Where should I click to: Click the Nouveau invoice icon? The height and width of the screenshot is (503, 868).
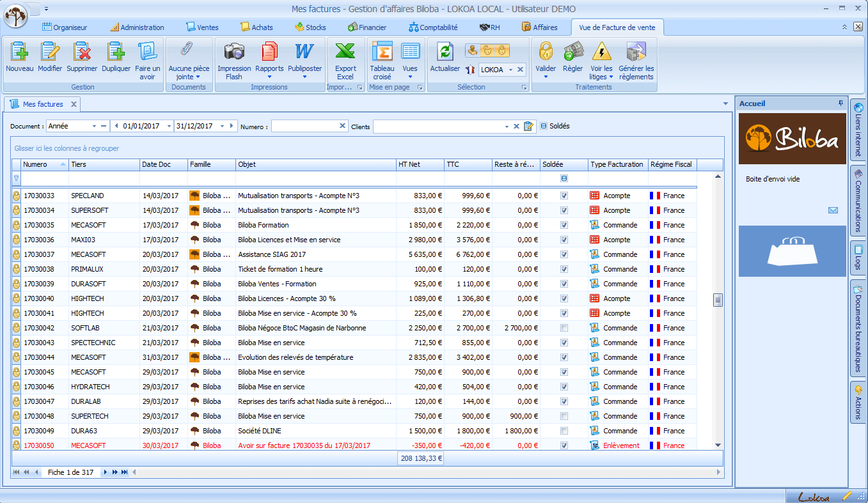[19, 52]
